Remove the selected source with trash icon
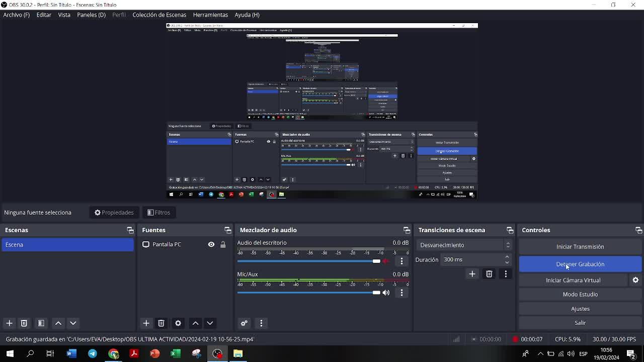Image resolution: width=644 pixels, height=362 pixels. tap(161, 323)
